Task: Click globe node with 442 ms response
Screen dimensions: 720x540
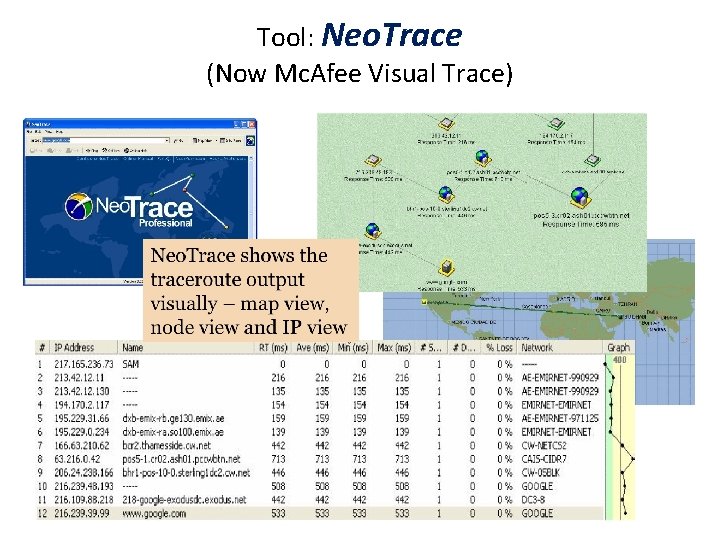Action: 372,231
